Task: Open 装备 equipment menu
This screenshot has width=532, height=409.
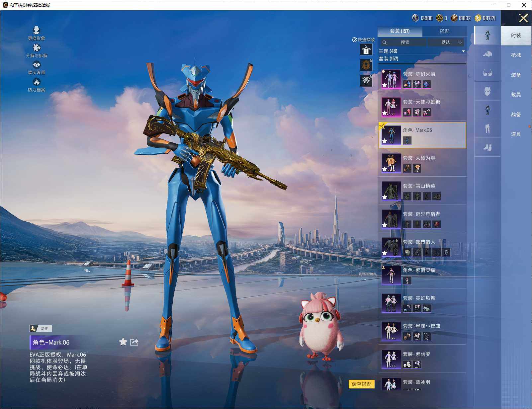Action: click(516, 75)
